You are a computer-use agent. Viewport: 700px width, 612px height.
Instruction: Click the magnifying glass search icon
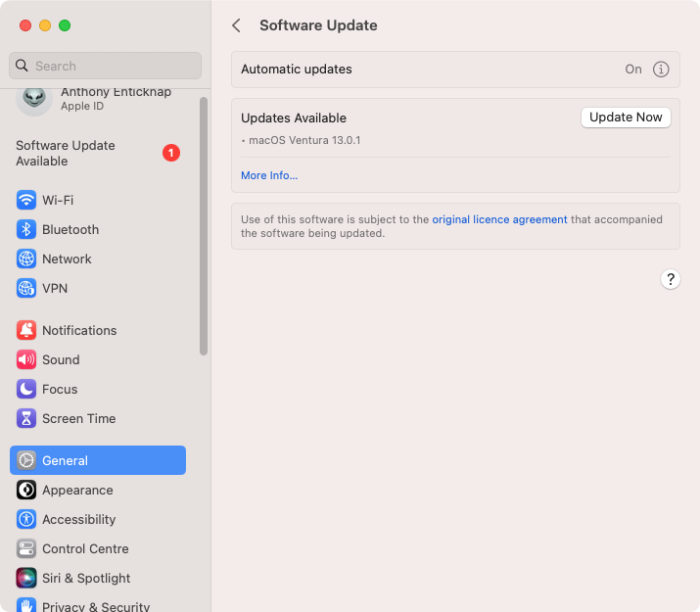tap(22, 66)
